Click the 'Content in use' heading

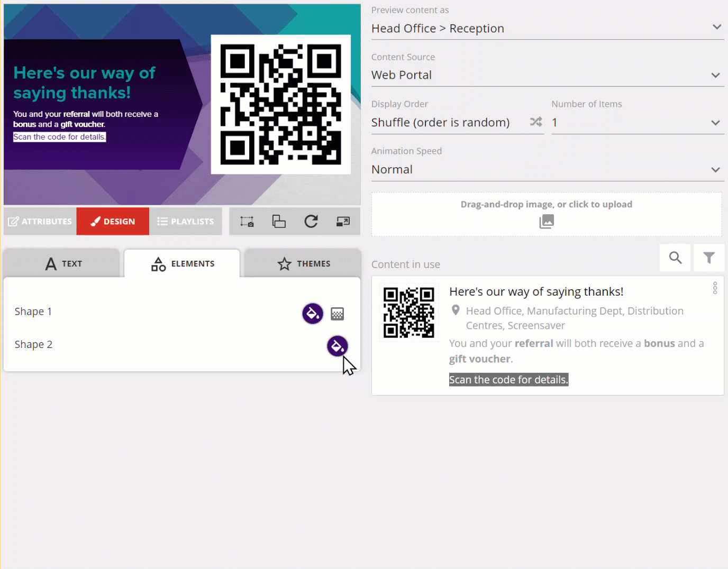coord(406,264)
